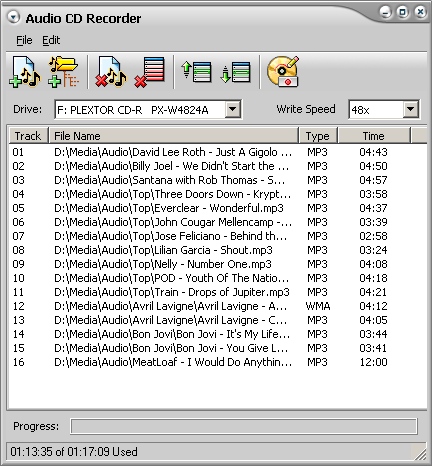
Task: Select track 12 WMA Avril Lavigne file
Action: coord(200,306)
